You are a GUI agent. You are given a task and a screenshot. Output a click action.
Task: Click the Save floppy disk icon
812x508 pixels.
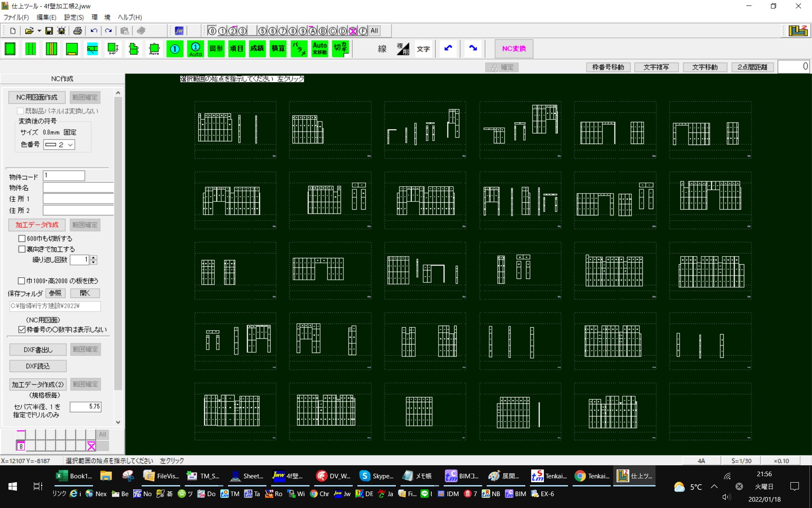tap(49, 31)
